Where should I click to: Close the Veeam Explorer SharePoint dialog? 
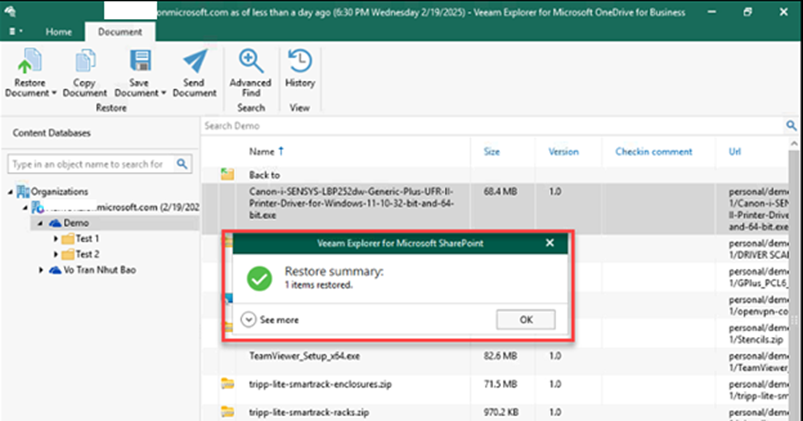pyautogui.click(x=549, y=242)
